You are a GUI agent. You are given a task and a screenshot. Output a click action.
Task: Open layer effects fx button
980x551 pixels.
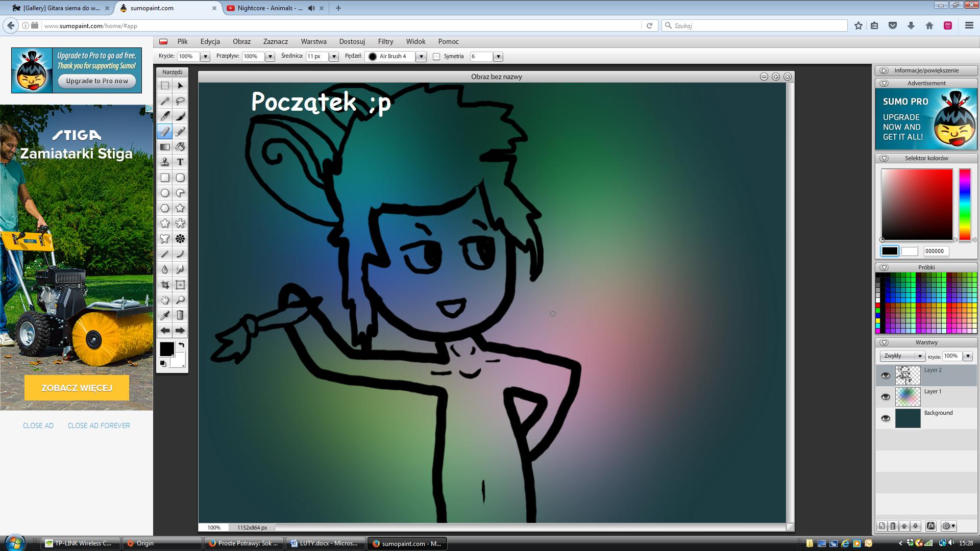(x=930, y=526)
